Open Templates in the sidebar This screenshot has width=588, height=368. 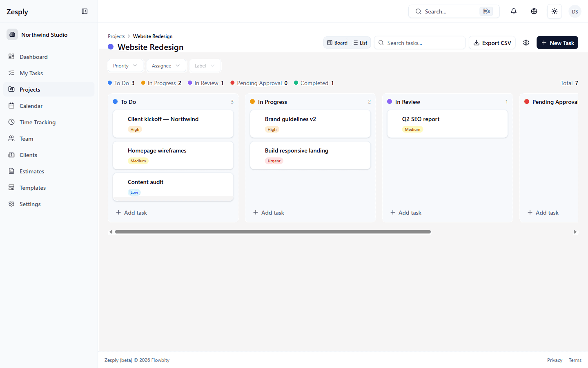click(x=49, y=188)
